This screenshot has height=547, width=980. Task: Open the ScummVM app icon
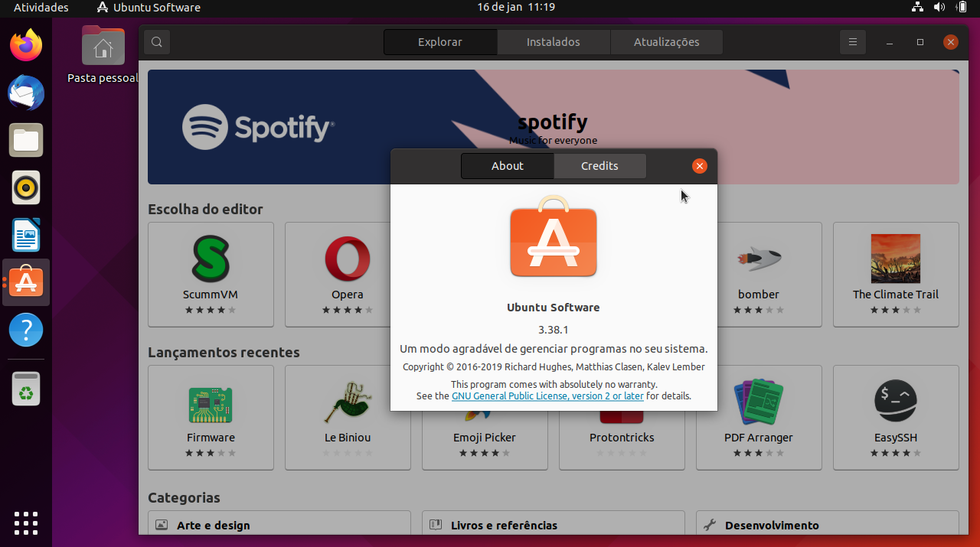click(x=211, y=259)
